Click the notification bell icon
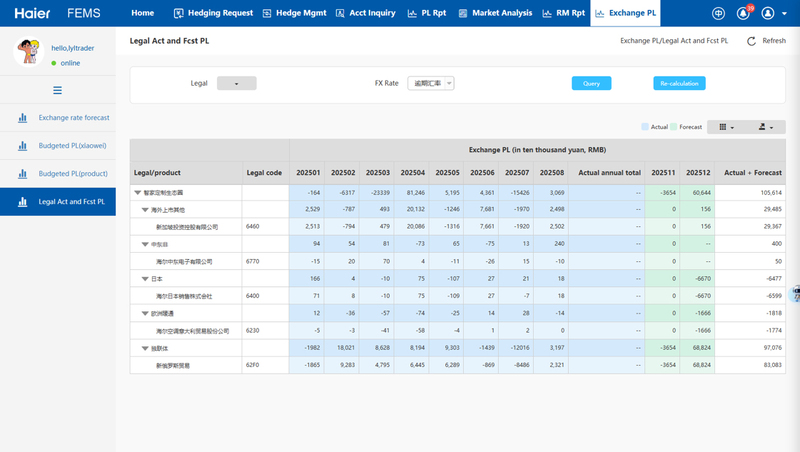 click(743, 14)
